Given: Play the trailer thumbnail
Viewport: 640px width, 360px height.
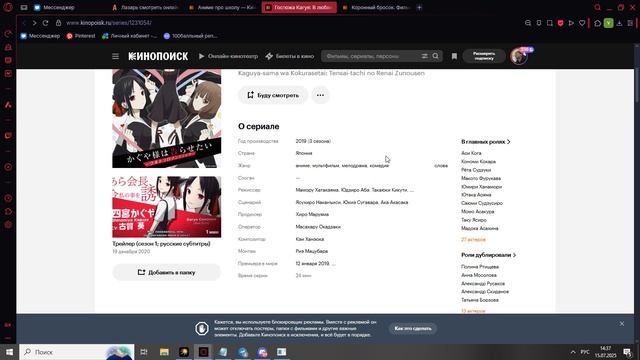Looking at the screenshot, I should (167, 207).
